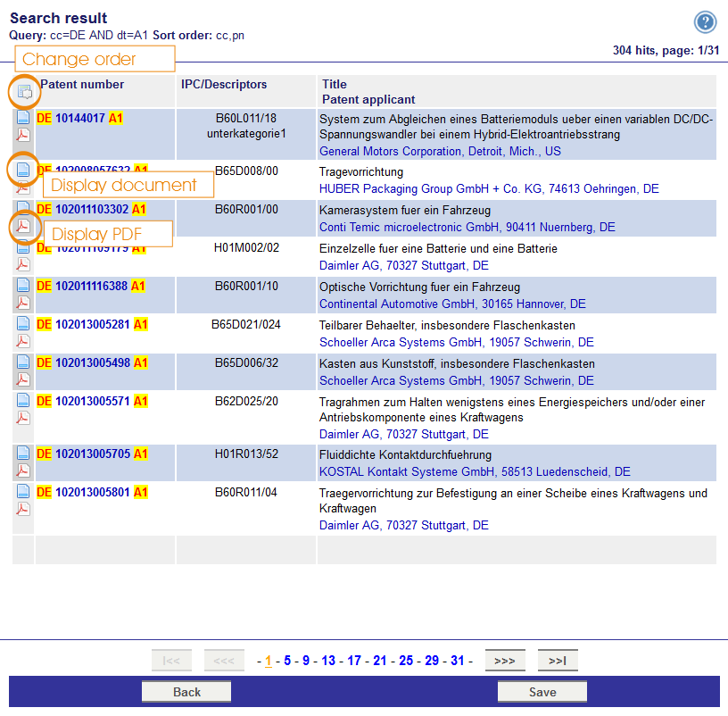
Task: Open patent number DE 102013005705 A1
Action: pyautogui.click(x=93, y=454)
